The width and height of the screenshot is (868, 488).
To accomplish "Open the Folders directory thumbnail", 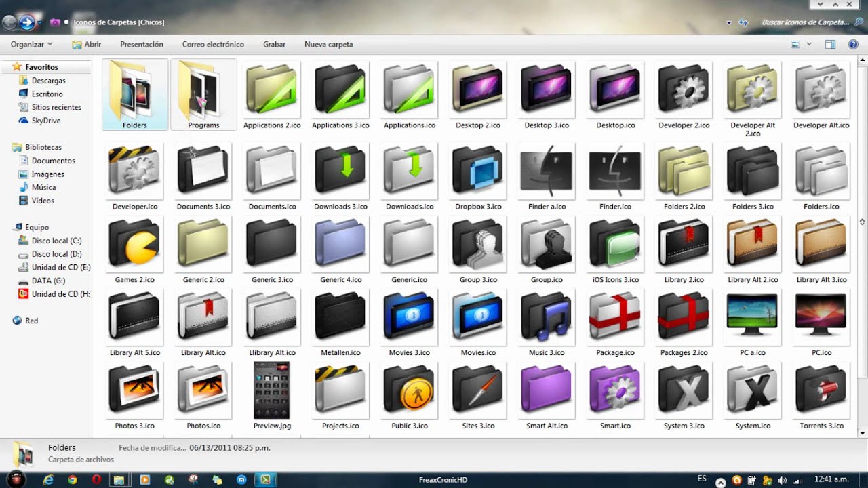I will 135,94.
